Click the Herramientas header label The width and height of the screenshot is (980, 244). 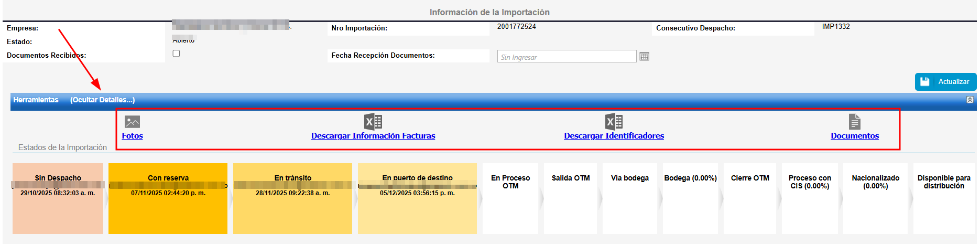[36, 100]
